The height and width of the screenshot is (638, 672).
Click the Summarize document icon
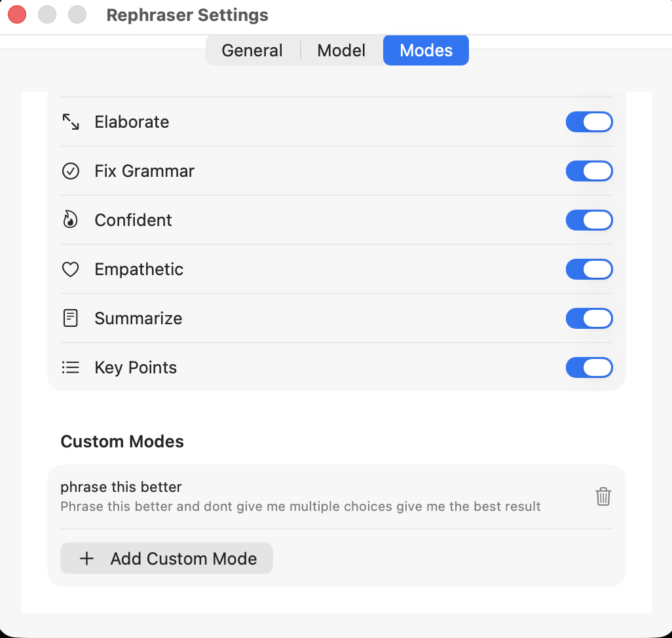(70, 318)
